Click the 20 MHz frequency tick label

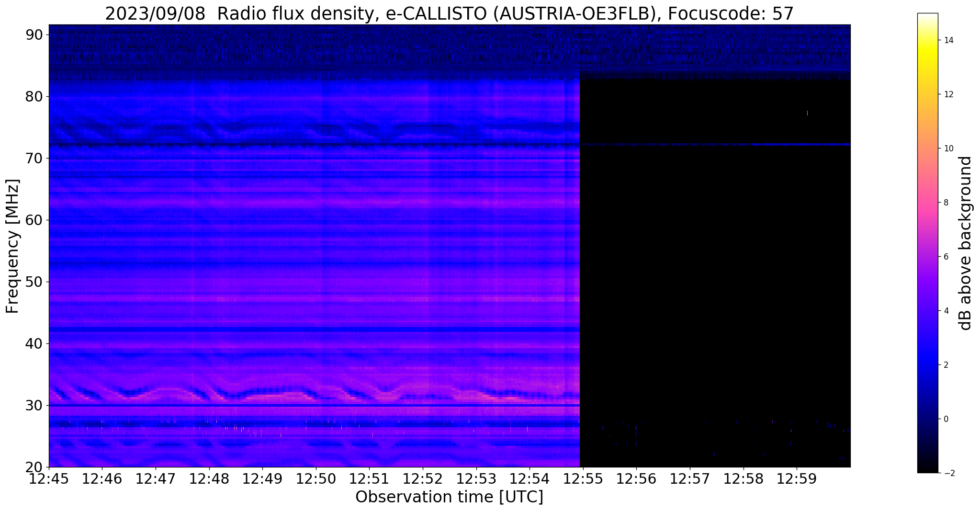coord(35,467)
